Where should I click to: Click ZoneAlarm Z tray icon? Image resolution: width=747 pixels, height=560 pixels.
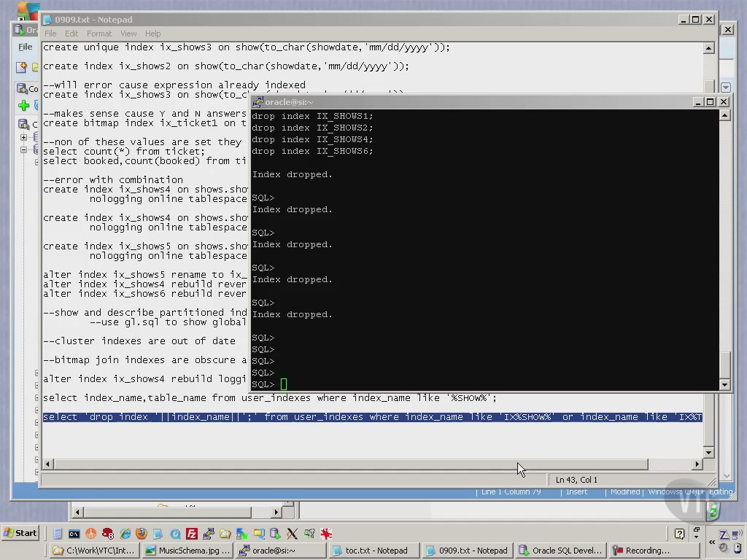(724, 536)
